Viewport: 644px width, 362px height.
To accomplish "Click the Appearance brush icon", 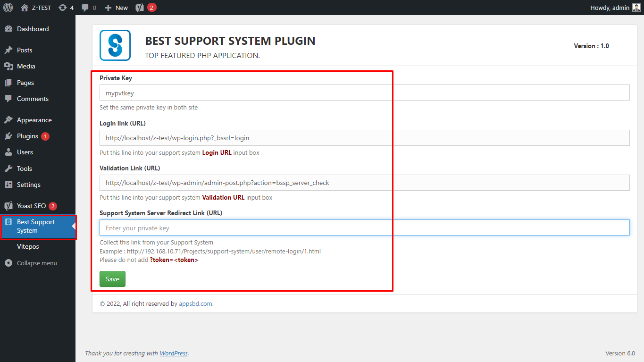I will point(8,120).
